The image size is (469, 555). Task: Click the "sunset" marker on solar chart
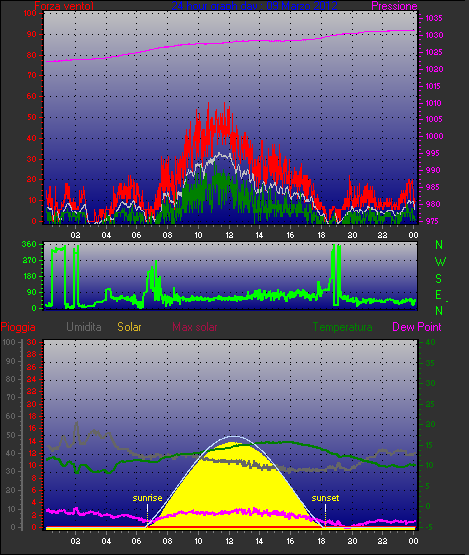click(325, 498)
